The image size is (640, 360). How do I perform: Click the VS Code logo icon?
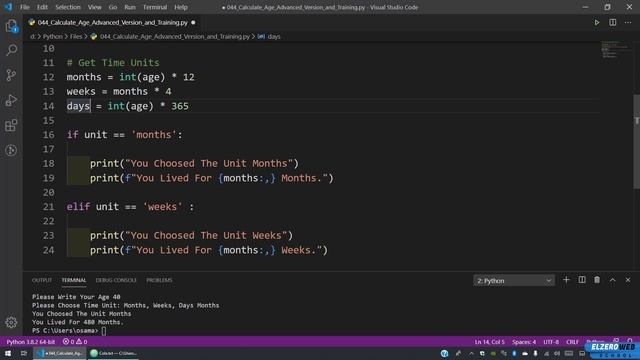coord(8,7)
